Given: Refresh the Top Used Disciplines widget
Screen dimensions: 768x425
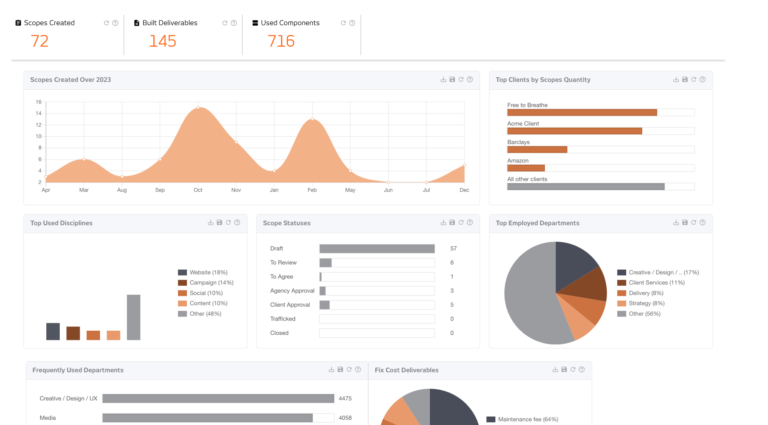Looking at the screenshot, I should click(228, 223).
